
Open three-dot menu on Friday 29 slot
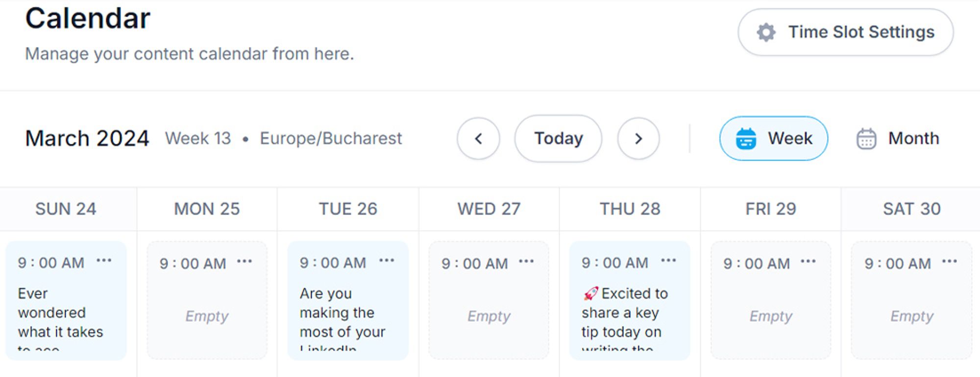(x=808, y=261)
